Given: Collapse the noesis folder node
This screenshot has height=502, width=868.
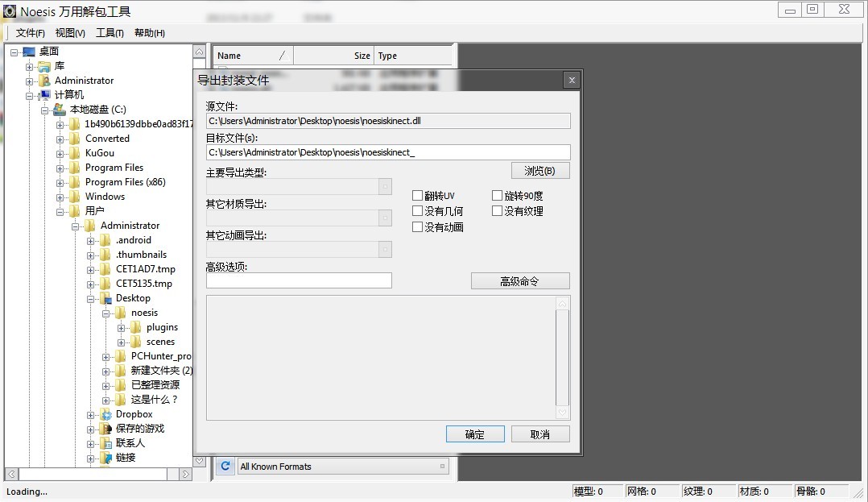Looking at the screenshot, I should click(105, 313).
